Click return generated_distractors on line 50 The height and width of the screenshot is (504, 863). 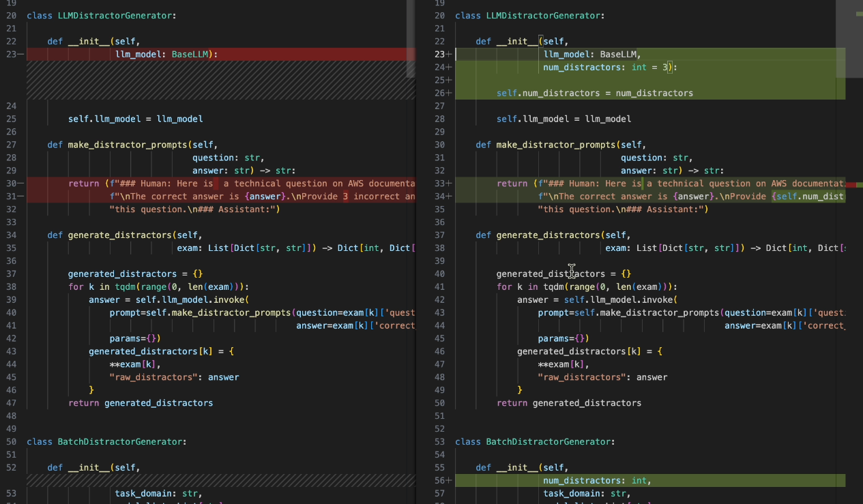coord(570,402)
